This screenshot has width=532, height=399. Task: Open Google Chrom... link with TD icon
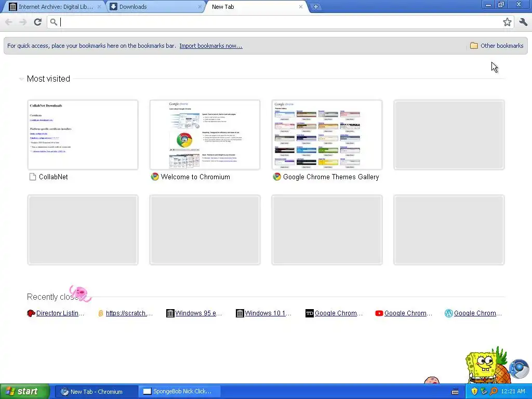pos(339,313)
